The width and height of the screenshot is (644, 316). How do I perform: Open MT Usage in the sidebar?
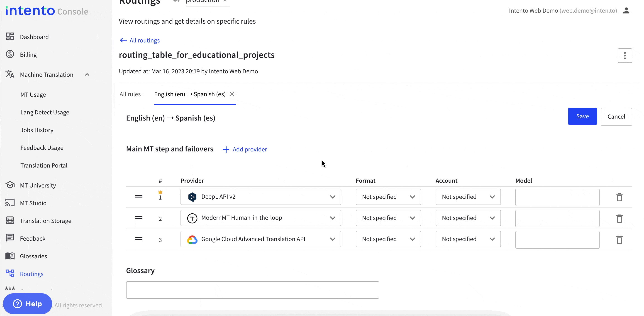[33, 95]
